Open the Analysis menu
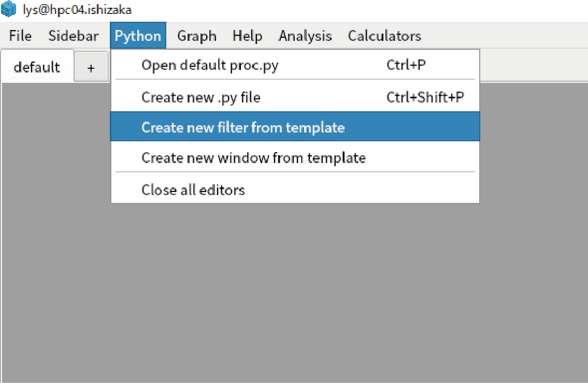The width and height of the screenshot is (588, 383). [305, 36]
